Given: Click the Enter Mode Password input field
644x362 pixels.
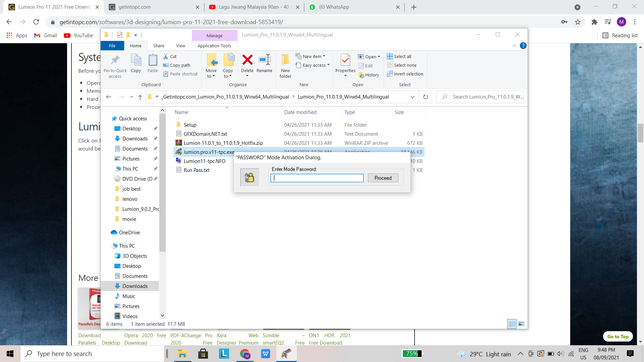Looking at the screenshot, I should (x=317, y=178).
